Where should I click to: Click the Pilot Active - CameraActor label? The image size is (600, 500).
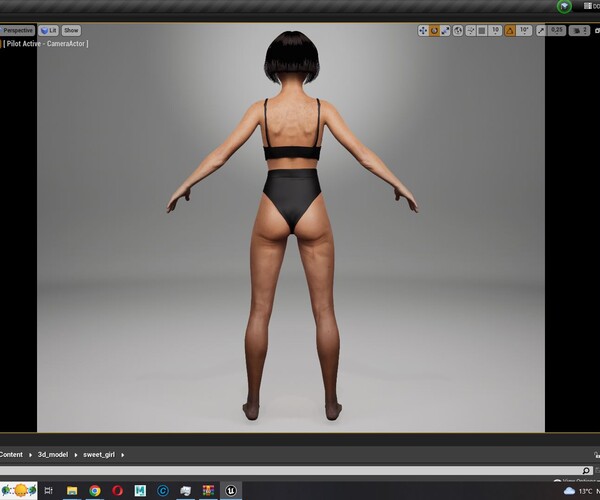(x=46, y=44)
